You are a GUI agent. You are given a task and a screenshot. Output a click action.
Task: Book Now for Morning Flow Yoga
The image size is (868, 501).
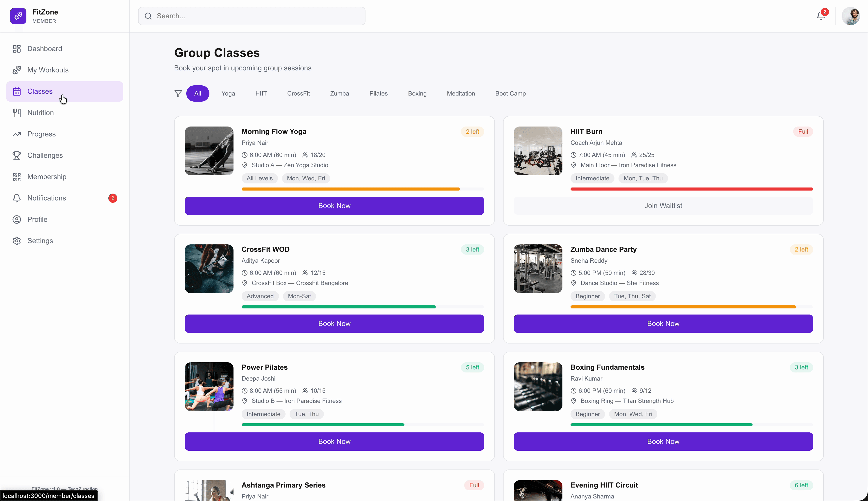(334, 206)
